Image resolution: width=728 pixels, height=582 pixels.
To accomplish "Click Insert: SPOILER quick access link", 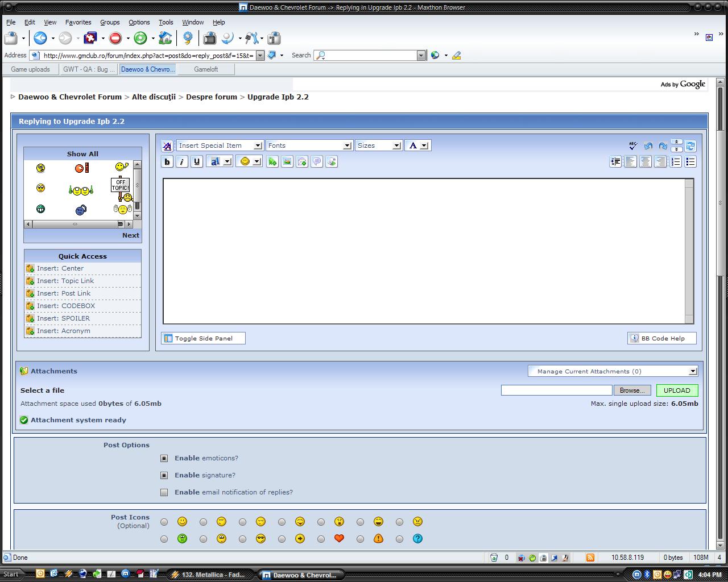I will coord(63,318).
